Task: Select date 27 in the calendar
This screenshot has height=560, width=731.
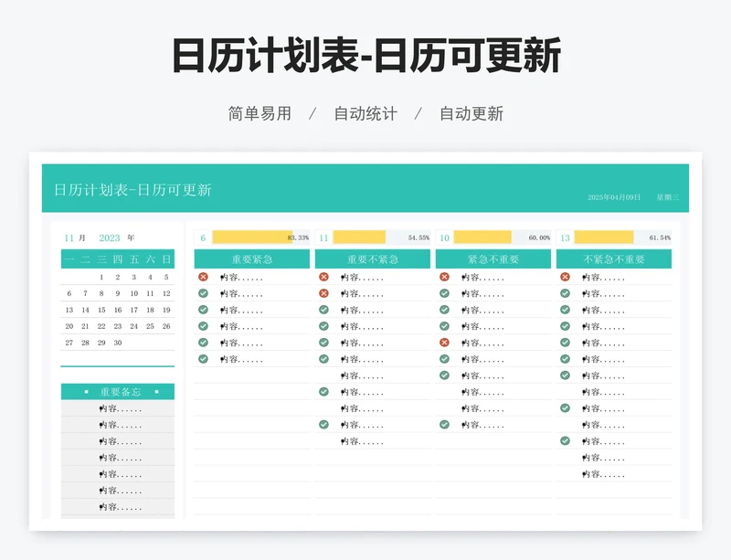Action: pyautogui.click(x=69, y=343)
